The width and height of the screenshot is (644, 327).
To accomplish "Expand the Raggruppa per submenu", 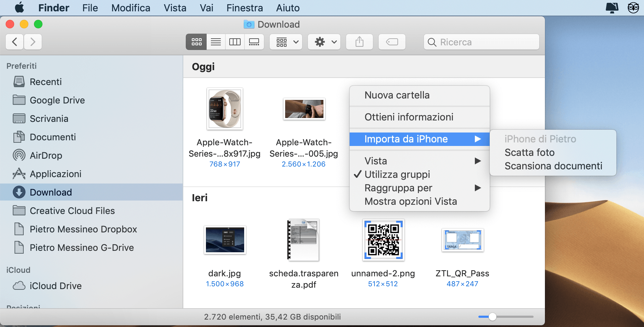I will point(420,188).
